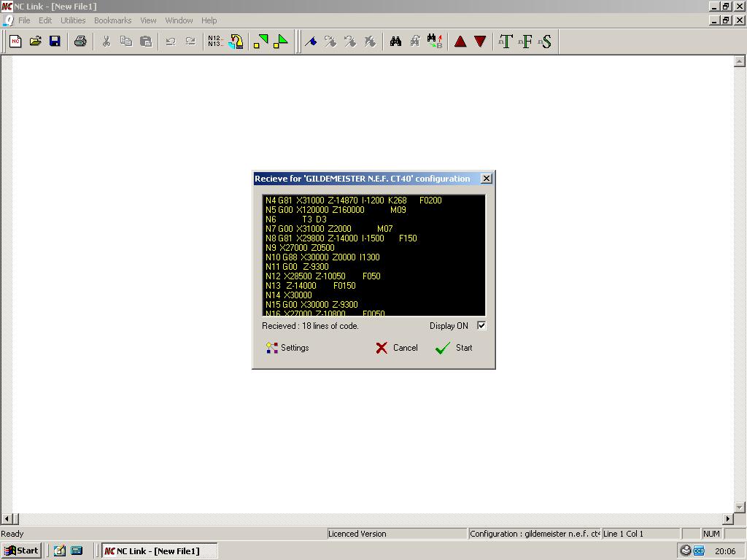Image resolution: width=747 pixels, height=560 pixels.
Task: Open replace with binoculars A-B icon
Action: [x=435, y=42]
